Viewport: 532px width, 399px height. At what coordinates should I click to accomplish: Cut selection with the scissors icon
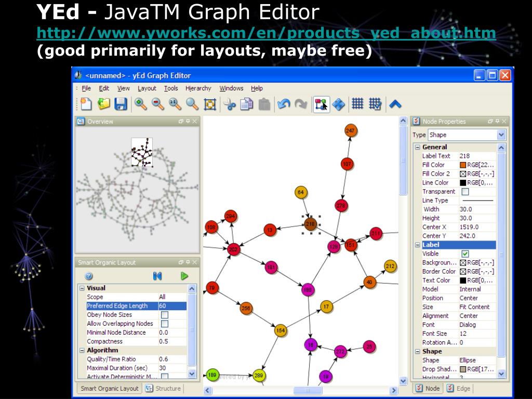pos(230,104)
